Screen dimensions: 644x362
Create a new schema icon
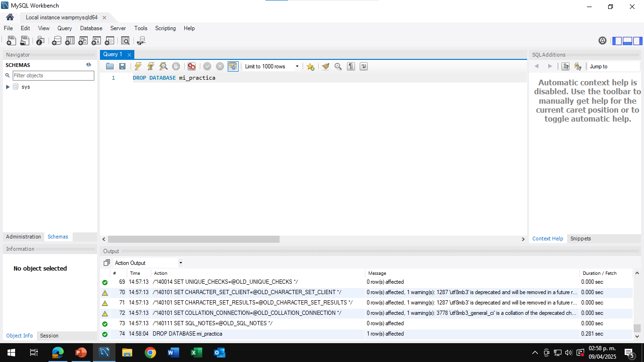coord(57,41)
